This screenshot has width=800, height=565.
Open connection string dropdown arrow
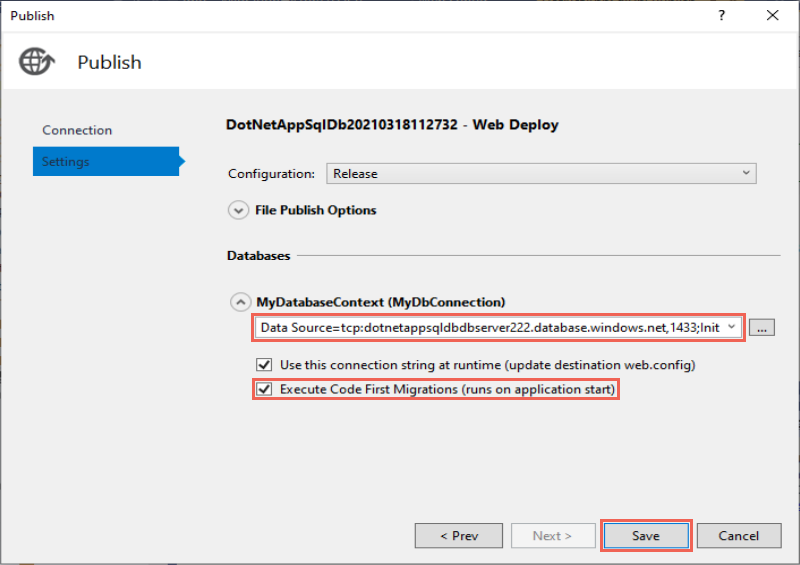[732, 327]
